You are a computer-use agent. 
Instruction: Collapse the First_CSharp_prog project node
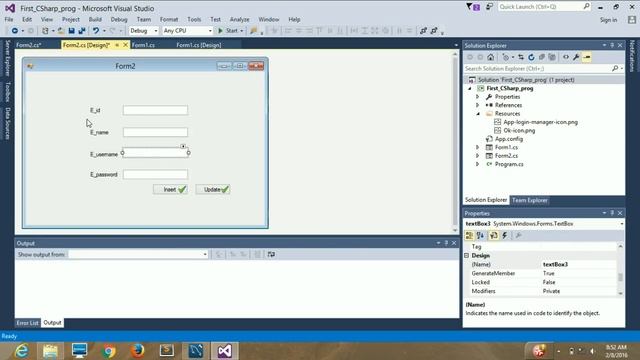tap(469, 88)
